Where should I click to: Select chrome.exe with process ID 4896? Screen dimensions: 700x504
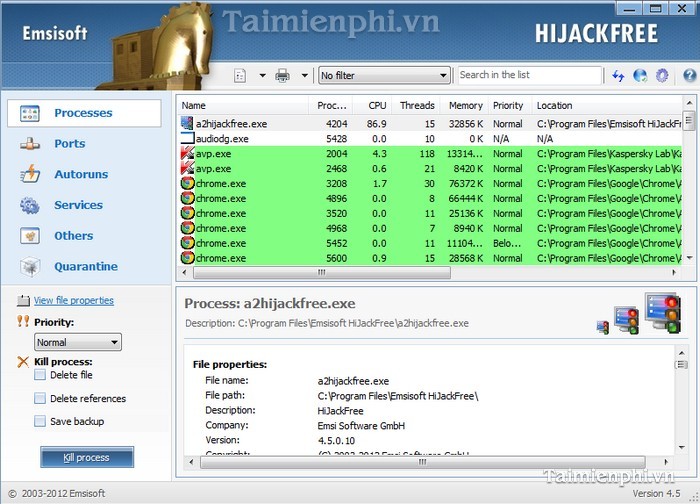tap(431, 199)
